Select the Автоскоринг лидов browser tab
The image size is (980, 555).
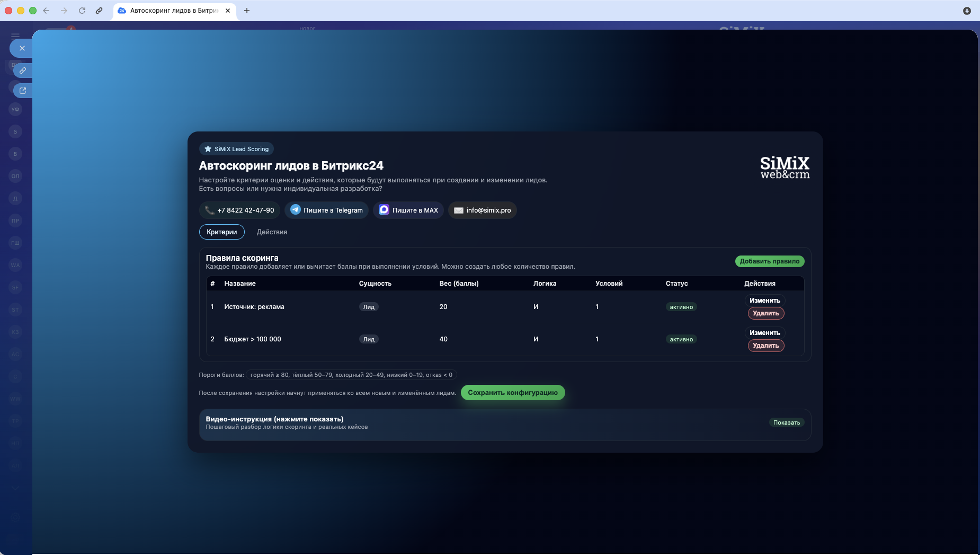coord(174,11)
